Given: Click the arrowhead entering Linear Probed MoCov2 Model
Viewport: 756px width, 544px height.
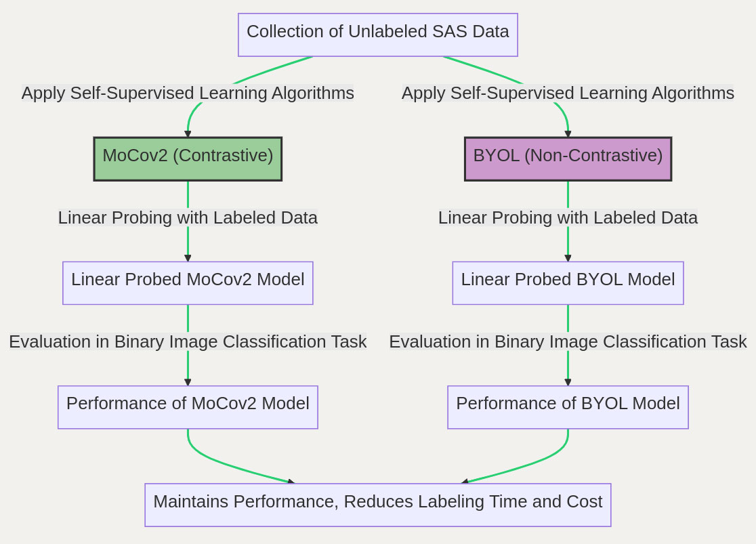Looking at the screenshot, I should coord(188,258).
